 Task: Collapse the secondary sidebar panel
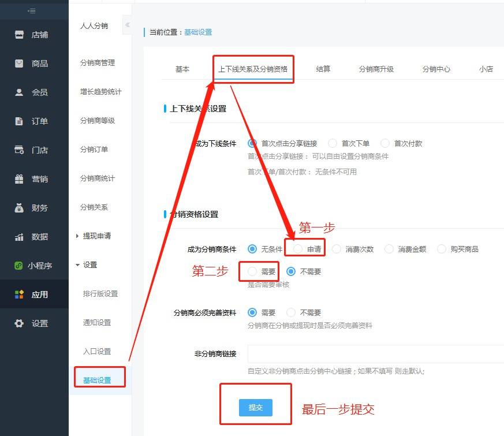tap(128, 25)
